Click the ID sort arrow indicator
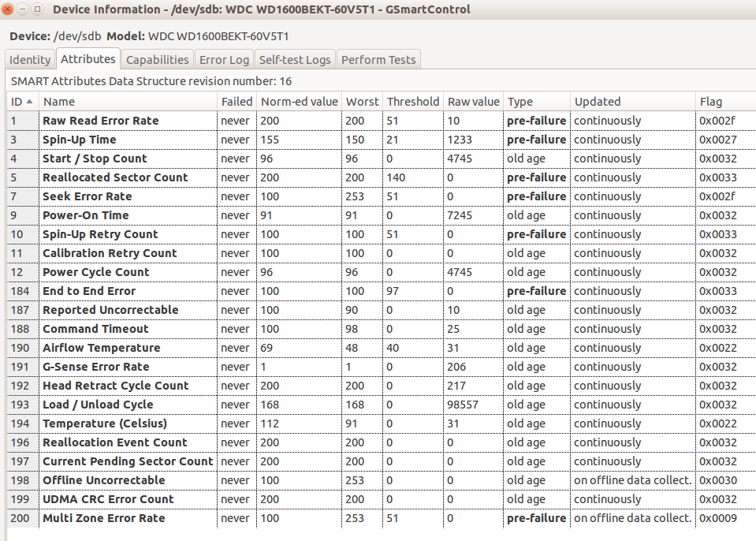This screenshot has width=756, height=541. tap(30, 102)
